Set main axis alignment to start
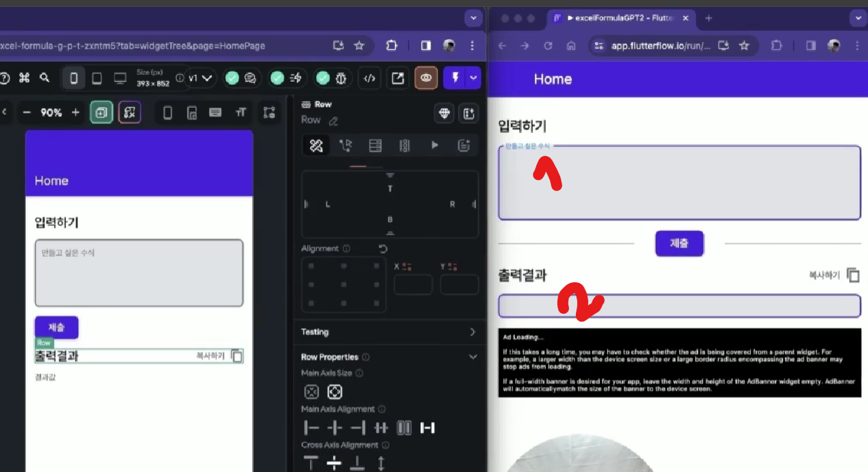 [x=311, y=428]
